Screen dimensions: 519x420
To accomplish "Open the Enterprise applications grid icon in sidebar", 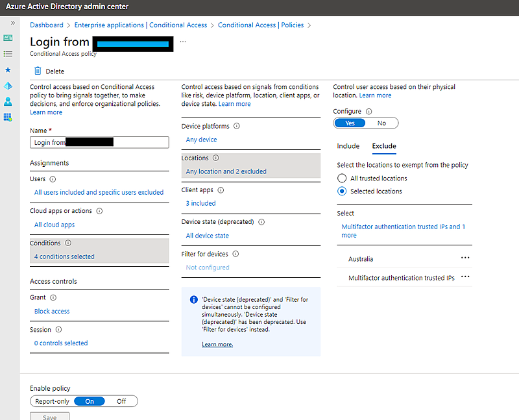I will pyautogui.click(x=8, y=117).
